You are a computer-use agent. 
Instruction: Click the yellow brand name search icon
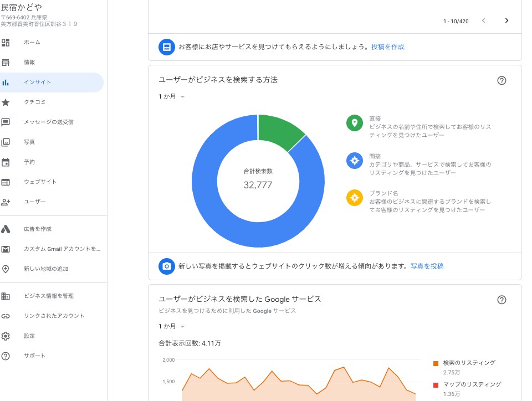[355, 198]
